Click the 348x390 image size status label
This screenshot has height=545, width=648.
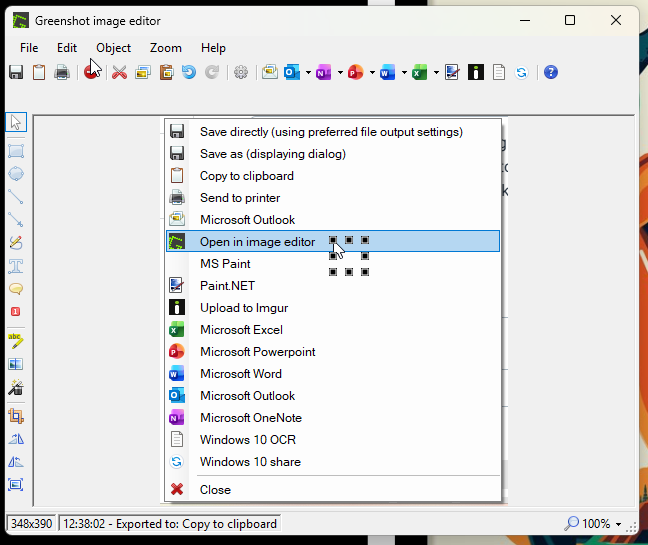click(x=32, y=524)
